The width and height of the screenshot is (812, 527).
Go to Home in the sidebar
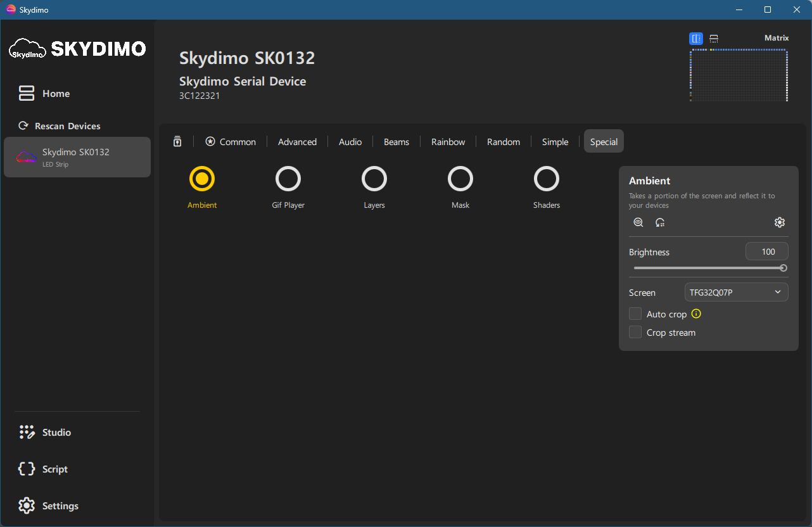(56, 94)
